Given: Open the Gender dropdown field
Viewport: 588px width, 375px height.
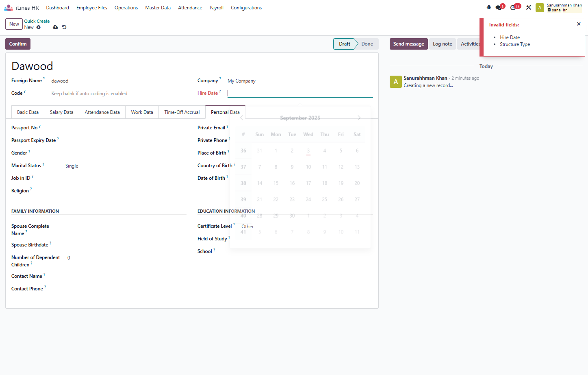Looking at the screenshot, I should coord(126,153).
